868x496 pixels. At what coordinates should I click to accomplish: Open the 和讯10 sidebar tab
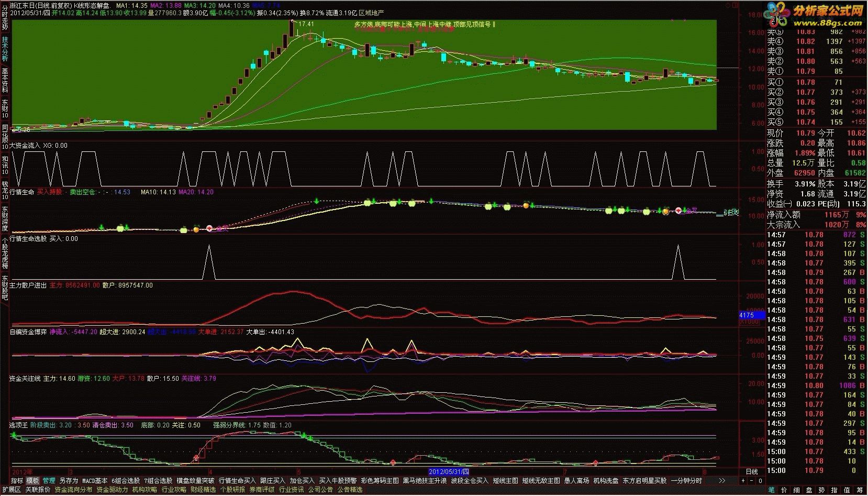(x=5, y=165)
